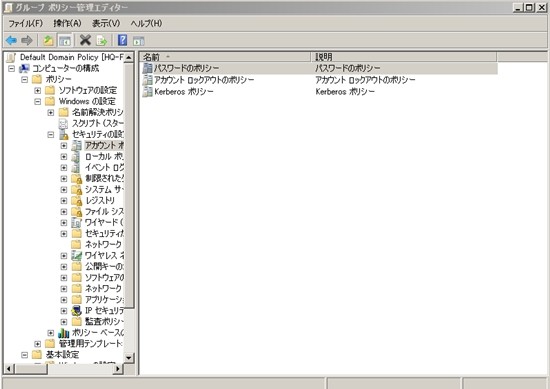Expand the 名前解決ポリシー node

tap(51, 113)
